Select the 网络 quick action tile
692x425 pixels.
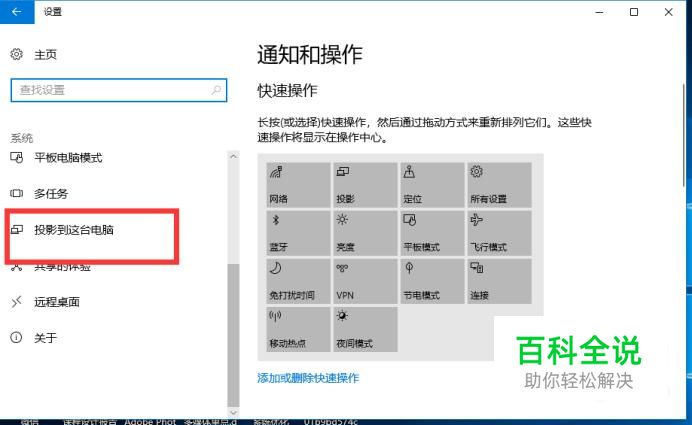tap(298, 185)
